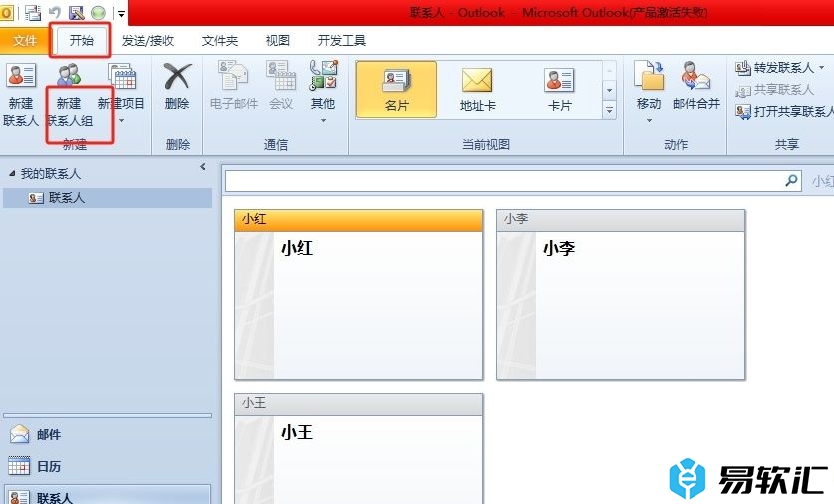Viewport: 834px width, 504px height.
Task: Select the 小王 contact card
Action: click(359, 449)
